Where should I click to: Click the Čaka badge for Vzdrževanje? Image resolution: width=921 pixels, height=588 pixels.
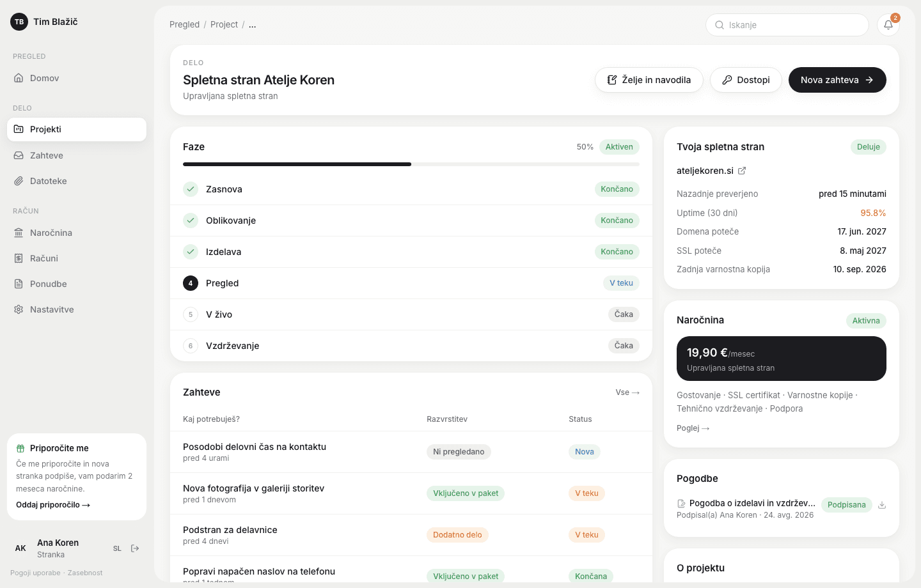click(624, 346)
